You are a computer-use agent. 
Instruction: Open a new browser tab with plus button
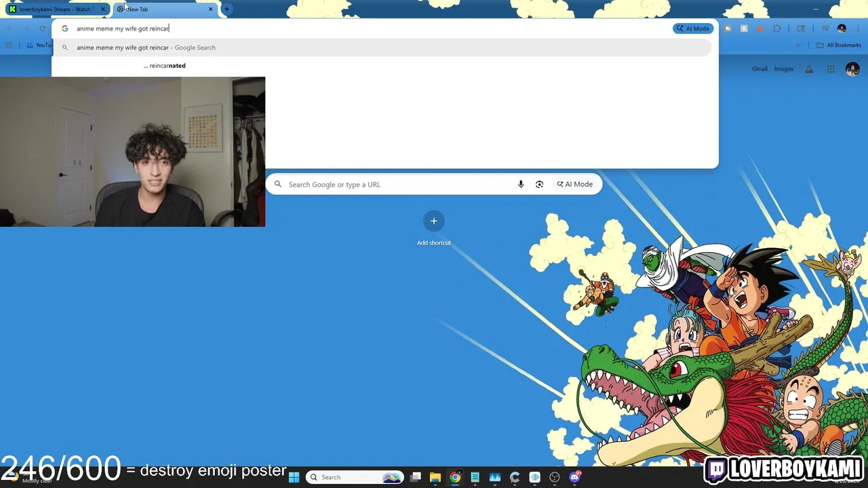226,9
